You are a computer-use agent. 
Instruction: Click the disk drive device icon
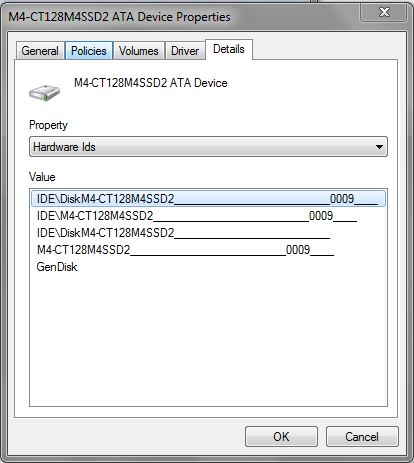pyautogui.click(x=44, y=92)
